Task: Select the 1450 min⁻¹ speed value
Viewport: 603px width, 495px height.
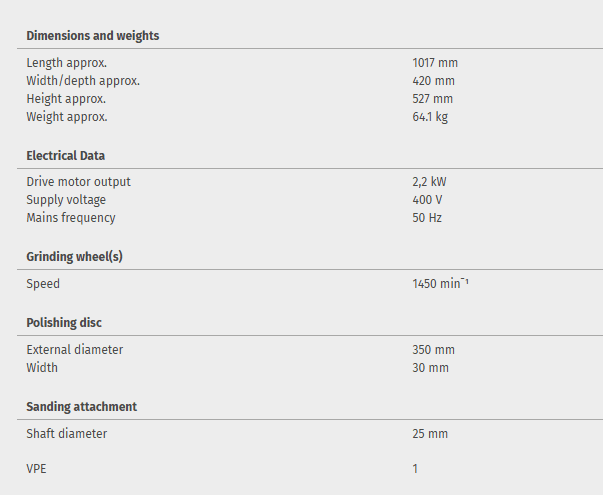Action: pyautogui.click(x=440, y=284)
